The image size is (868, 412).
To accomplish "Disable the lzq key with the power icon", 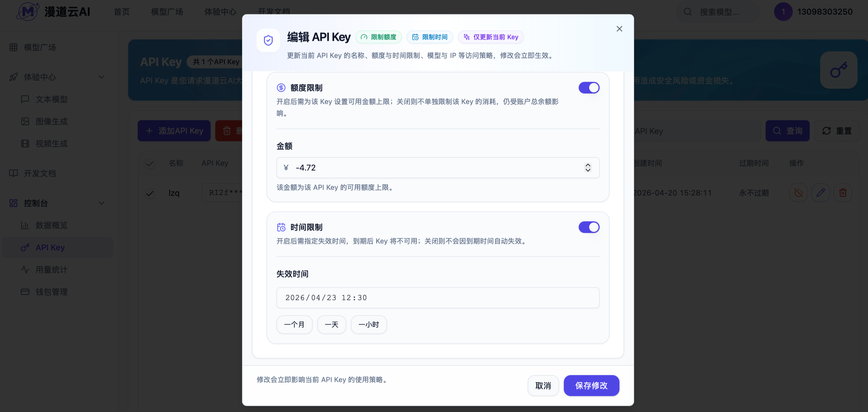I will click(x=798, y=193).
